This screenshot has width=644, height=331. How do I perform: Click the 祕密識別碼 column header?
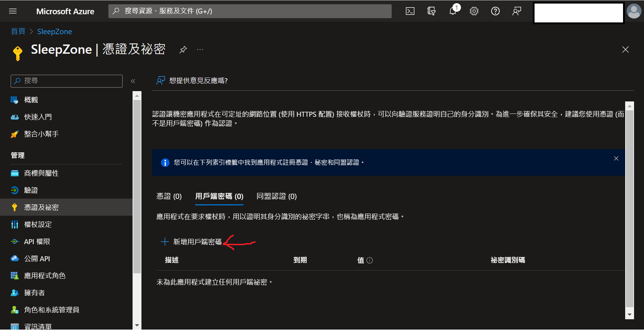point(508,260)
